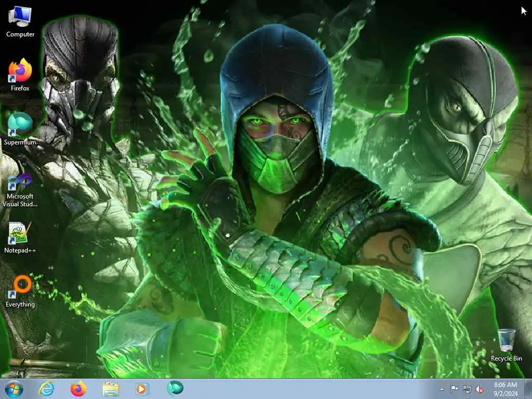Select the Microsoft Visual Studio shortcut

click(20, 190)
